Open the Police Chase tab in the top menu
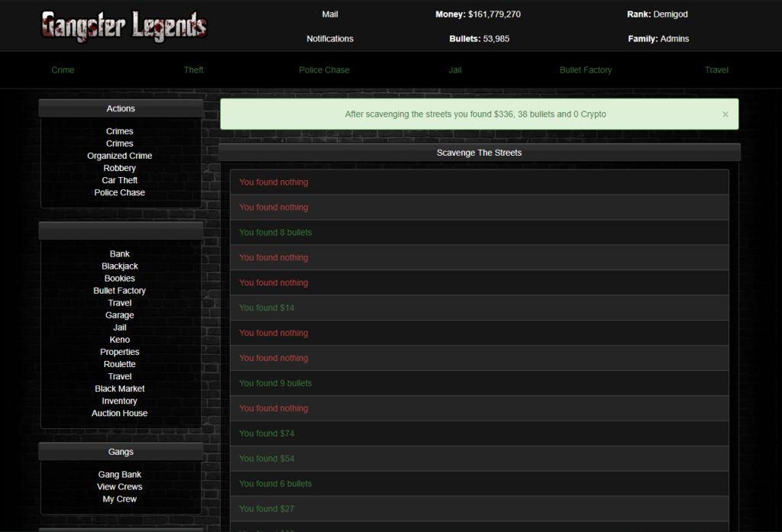 (x=324, y=69)
